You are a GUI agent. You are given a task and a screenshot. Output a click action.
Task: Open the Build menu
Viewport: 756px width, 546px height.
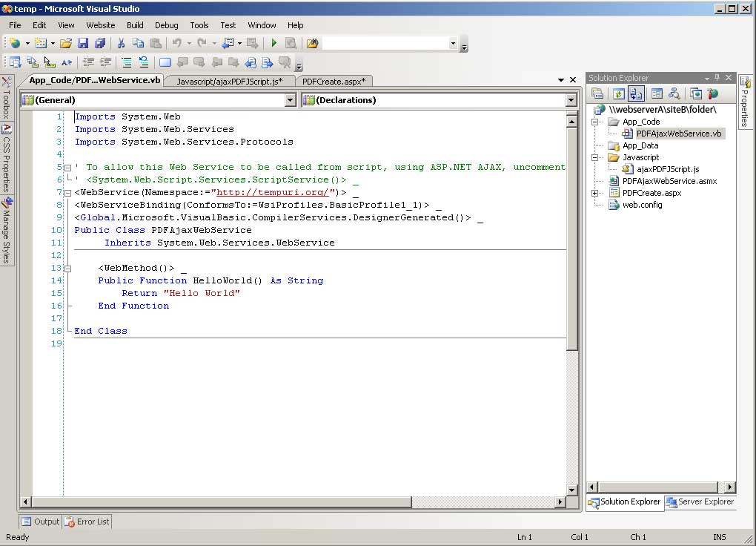(x=135, y=25)
